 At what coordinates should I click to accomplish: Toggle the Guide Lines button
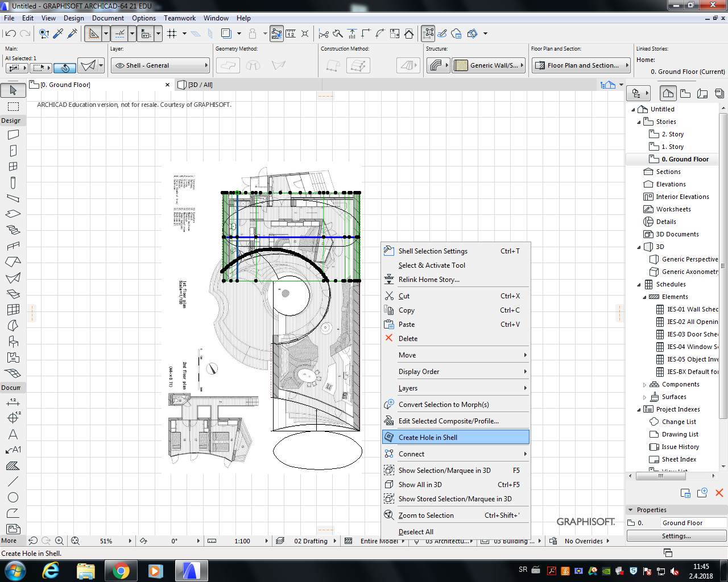coord(94,34)
